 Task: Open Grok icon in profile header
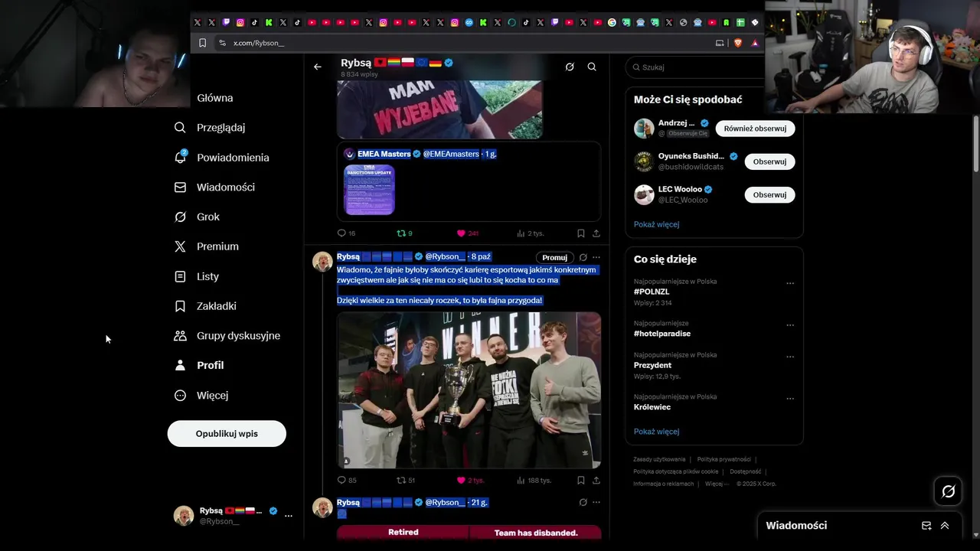(x=570, y=67)
